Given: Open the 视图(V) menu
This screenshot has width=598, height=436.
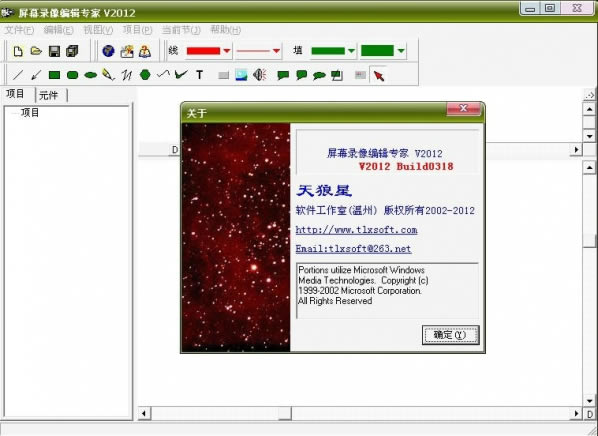Looking at the screenshot, I should [x=98, y=30].
